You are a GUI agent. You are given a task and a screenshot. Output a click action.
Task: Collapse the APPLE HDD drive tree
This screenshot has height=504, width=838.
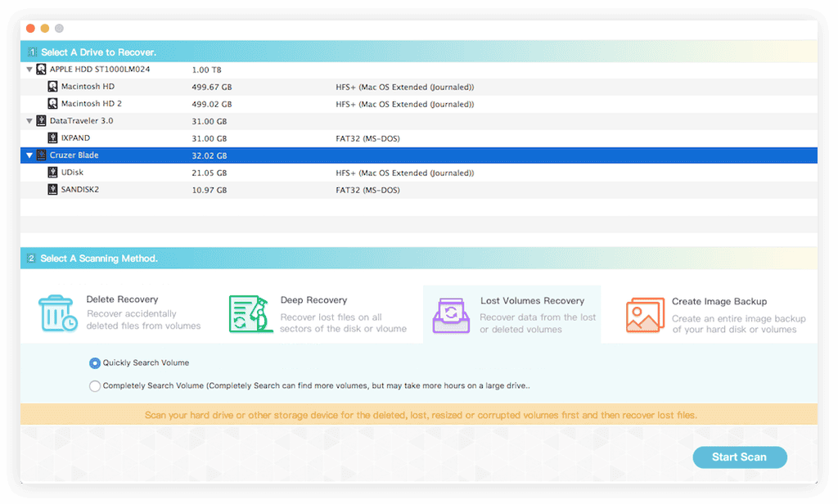29,69
